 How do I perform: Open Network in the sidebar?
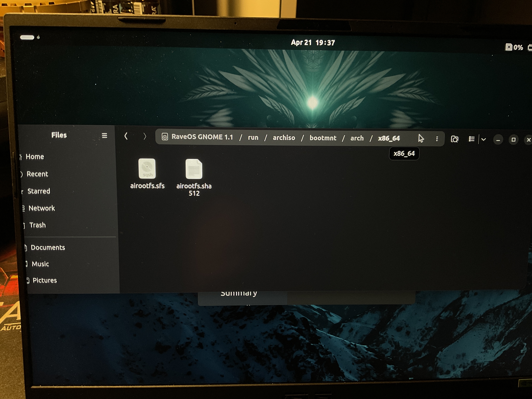click(x=42, y=208)
